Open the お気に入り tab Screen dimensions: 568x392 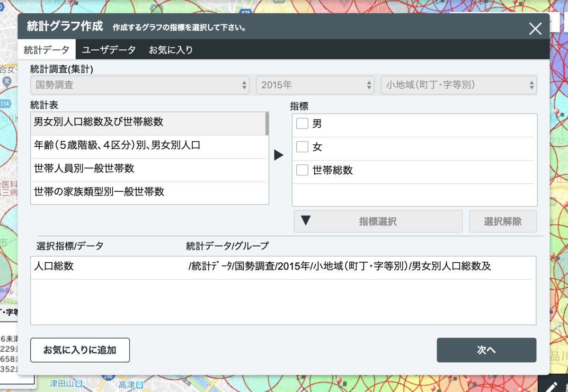pos(171,50)
